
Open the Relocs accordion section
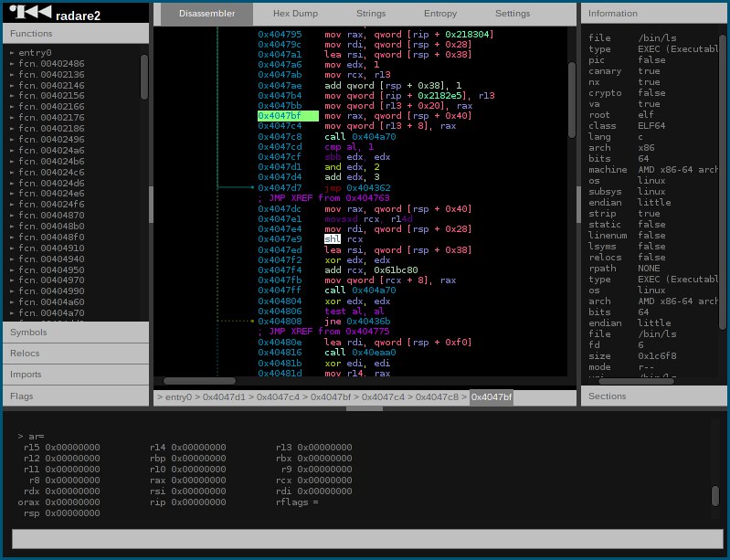pyautogui.click(x=76, y=354)
